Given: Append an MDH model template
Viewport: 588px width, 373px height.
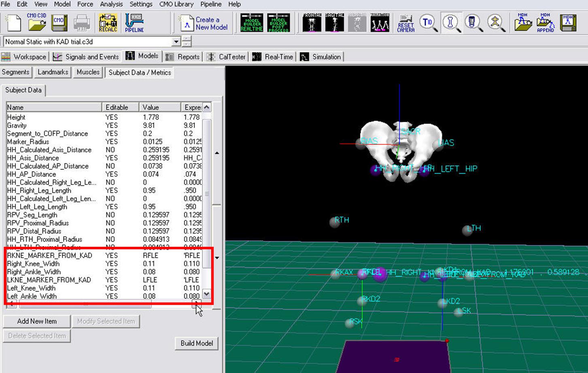Looking at the screenshot, I should pyautogui.click(x=546, y=23).
